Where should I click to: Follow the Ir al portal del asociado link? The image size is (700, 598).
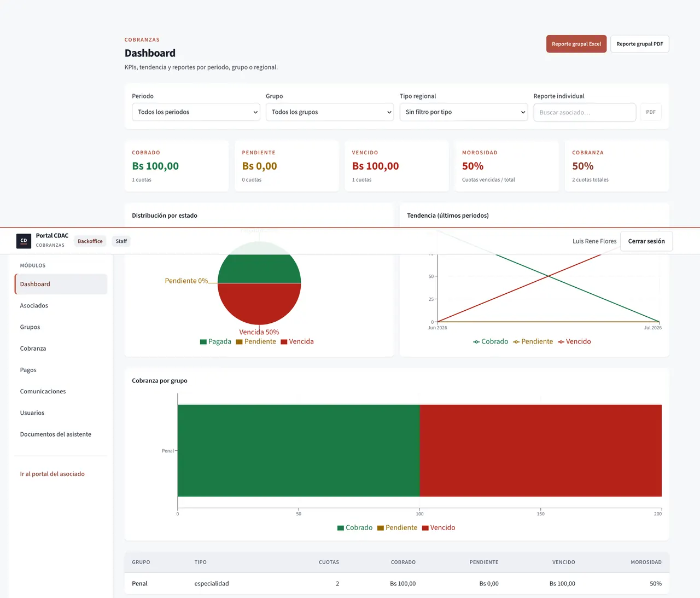[52, 474]
